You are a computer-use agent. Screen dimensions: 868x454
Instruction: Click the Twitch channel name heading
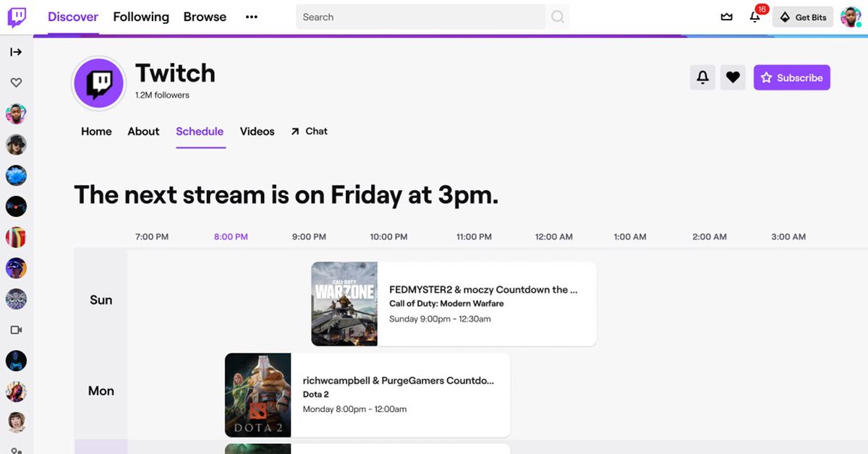(175, 73)
